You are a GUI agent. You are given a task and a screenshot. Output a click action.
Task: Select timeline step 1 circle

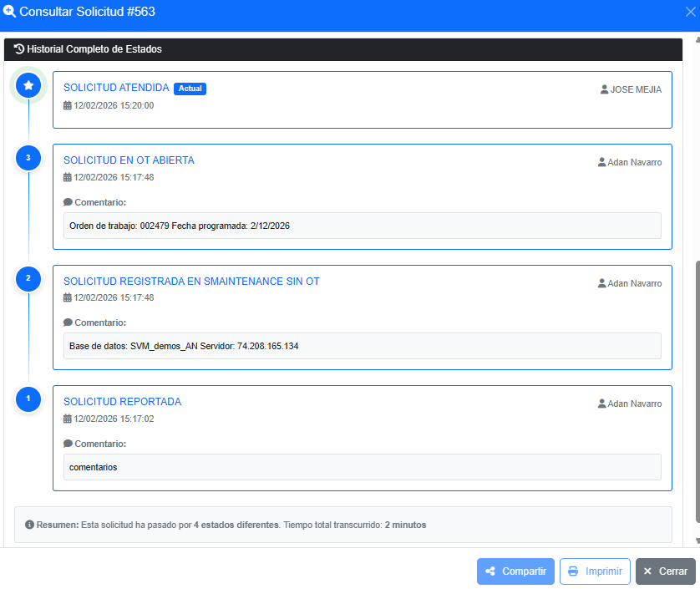tap(28, 399)
